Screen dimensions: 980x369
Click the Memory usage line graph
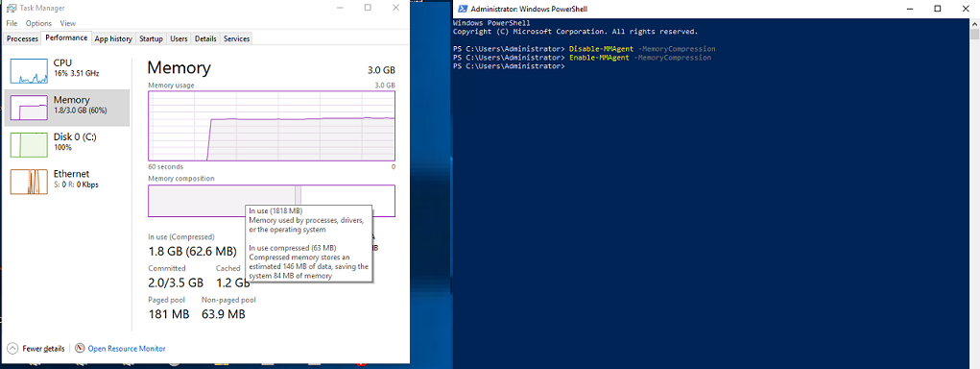click(272, 126)
